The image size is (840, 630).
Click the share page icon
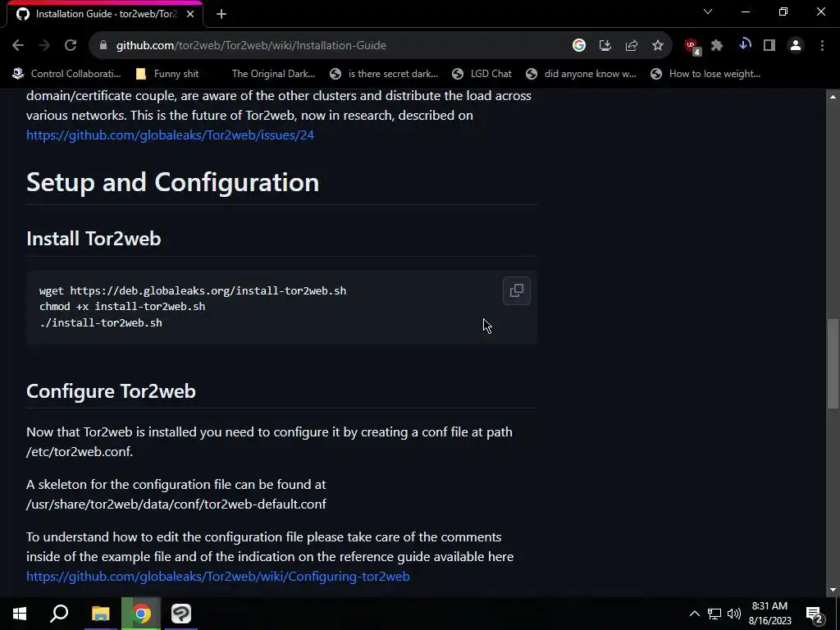tap(632, 46)
